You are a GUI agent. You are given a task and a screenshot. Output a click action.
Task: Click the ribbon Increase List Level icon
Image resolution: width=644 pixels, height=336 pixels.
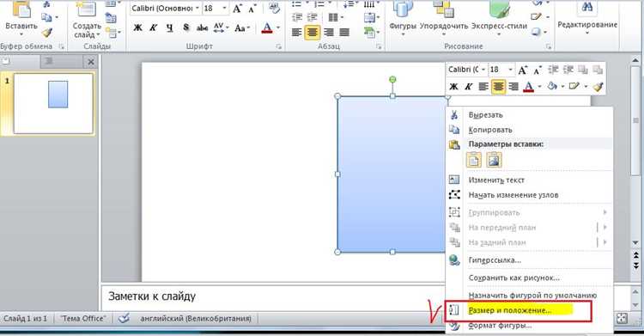313,18
